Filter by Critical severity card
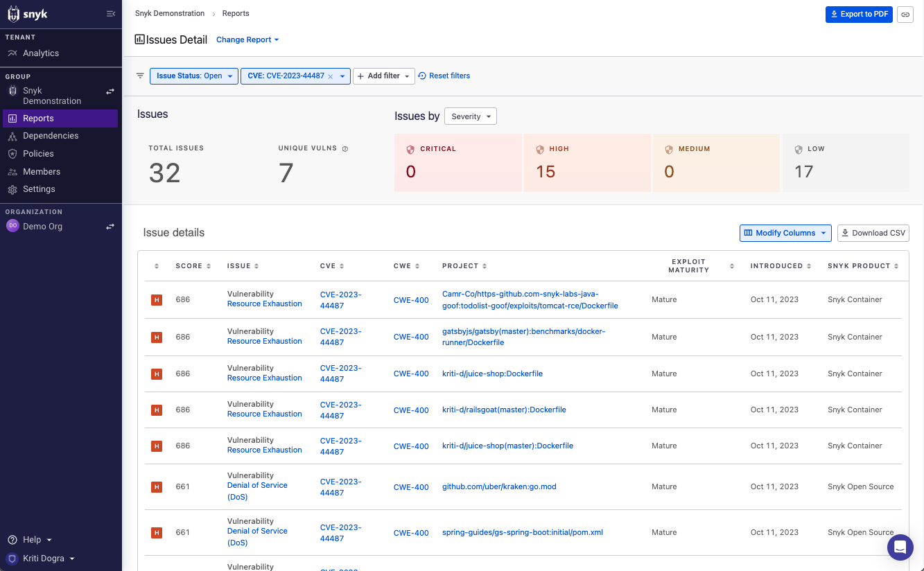Screen dimensions: 924x571 [458, 163]
